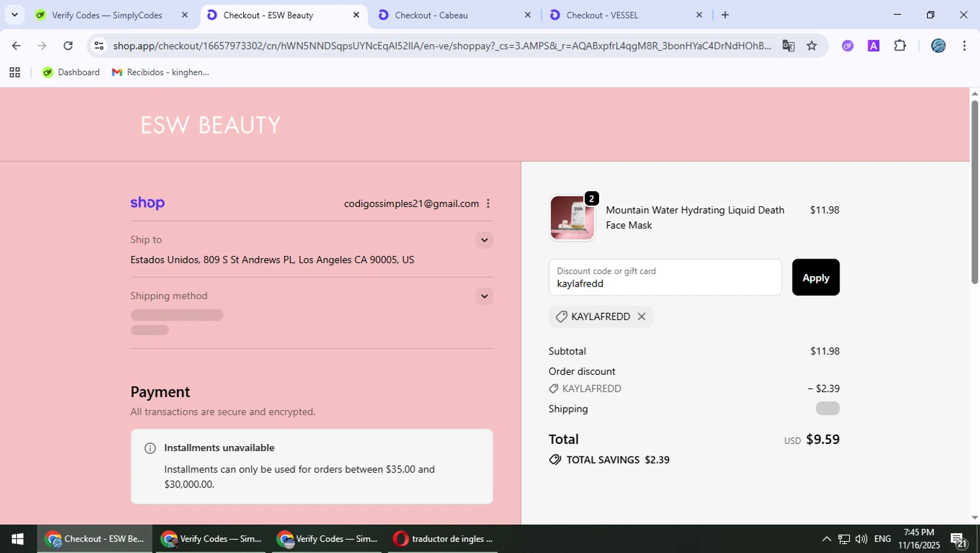Open the apps grid in bookmarks bar
Viewport: 980px width, 553px height.
click(14, 72)
